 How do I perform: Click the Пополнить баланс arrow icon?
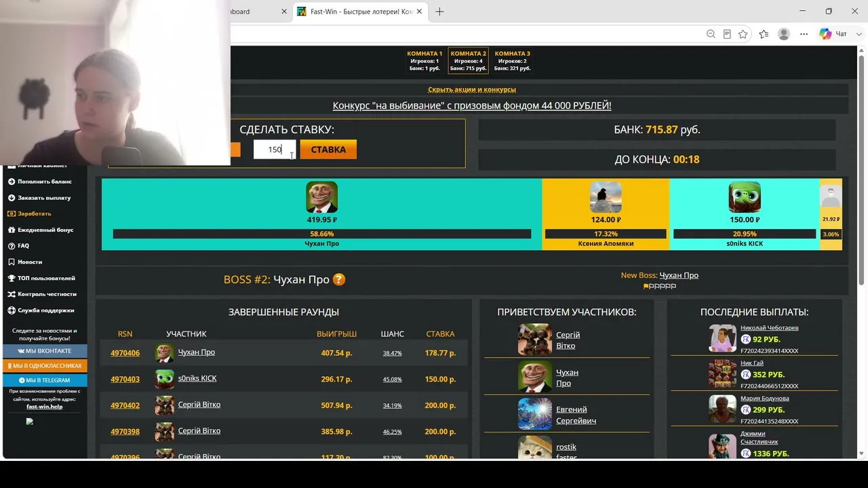click(x=12, y=182)
